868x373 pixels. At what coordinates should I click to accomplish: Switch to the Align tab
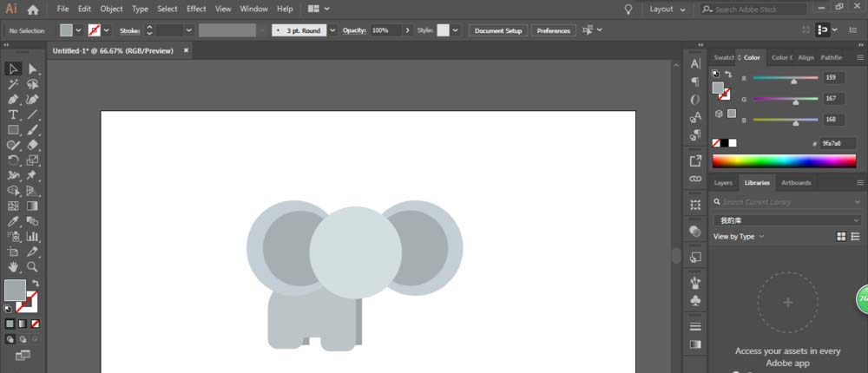point(806,57)
